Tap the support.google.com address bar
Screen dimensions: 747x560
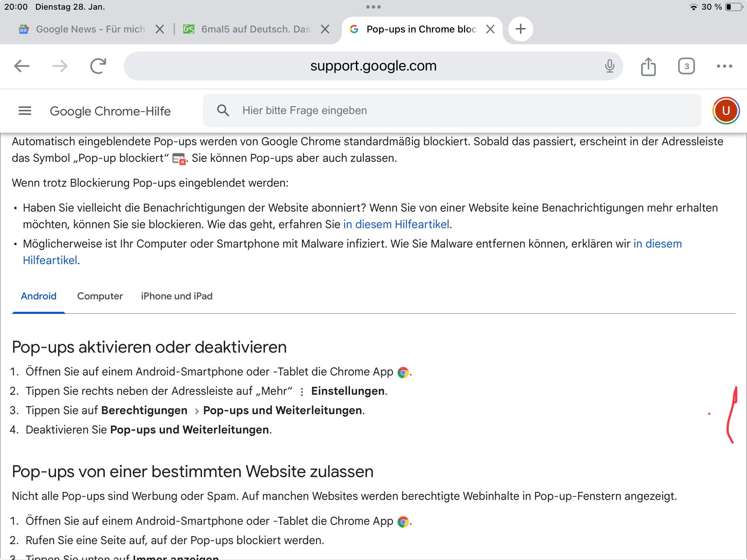373,66
